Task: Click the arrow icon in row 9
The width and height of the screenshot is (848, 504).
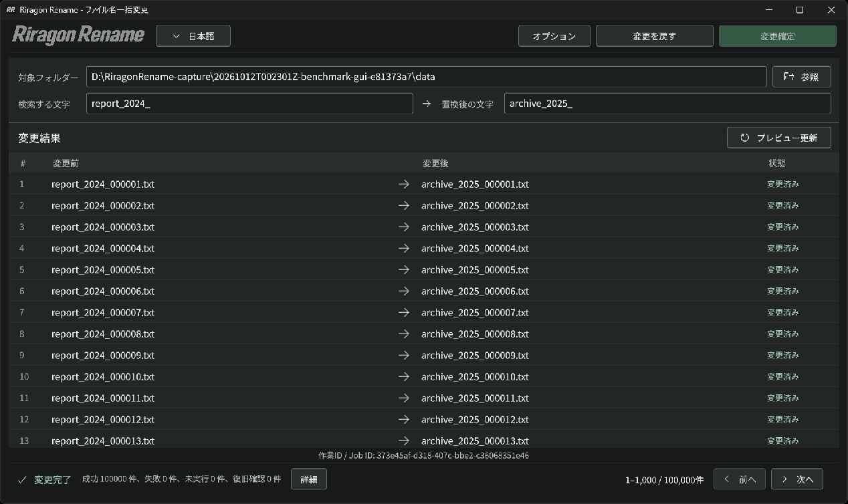Action: point(403,356)
